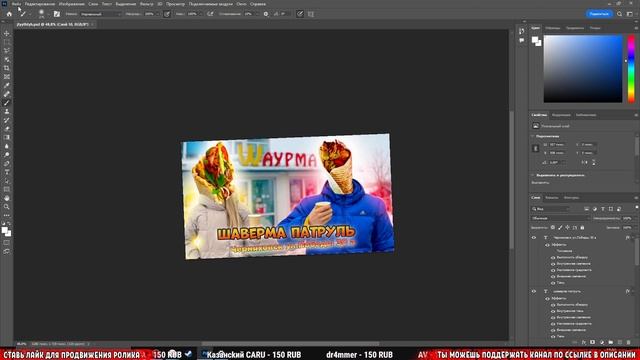Open the layer blend mode dropdown 'Обычные'
Viewport: 640px width, 360px height.
click(x=561, y=218)
